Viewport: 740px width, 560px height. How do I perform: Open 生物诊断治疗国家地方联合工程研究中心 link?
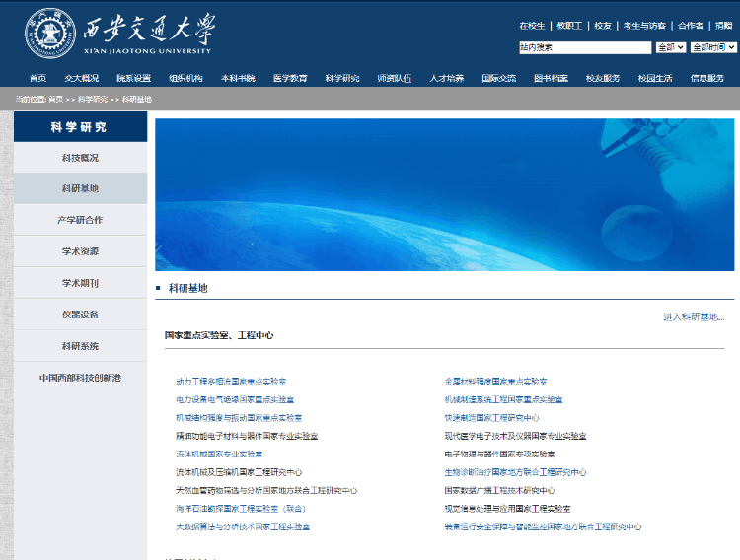click(x=515, y=472)
